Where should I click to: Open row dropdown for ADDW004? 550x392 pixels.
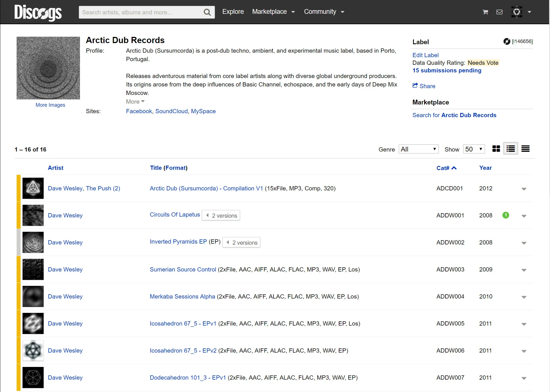tap(524, 297)
